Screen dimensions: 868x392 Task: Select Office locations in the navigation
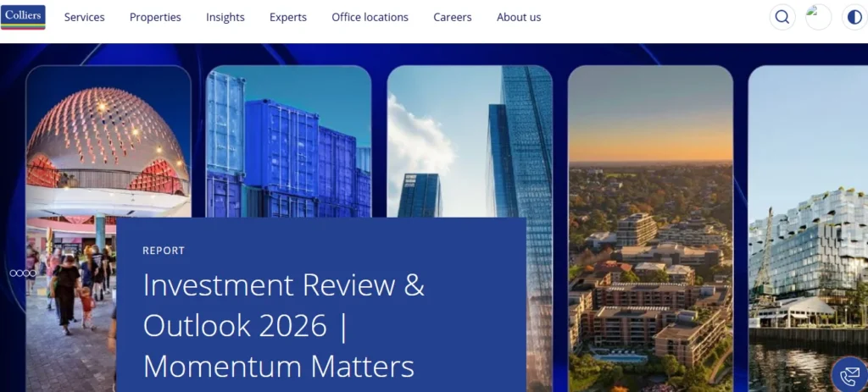[370, 17]
